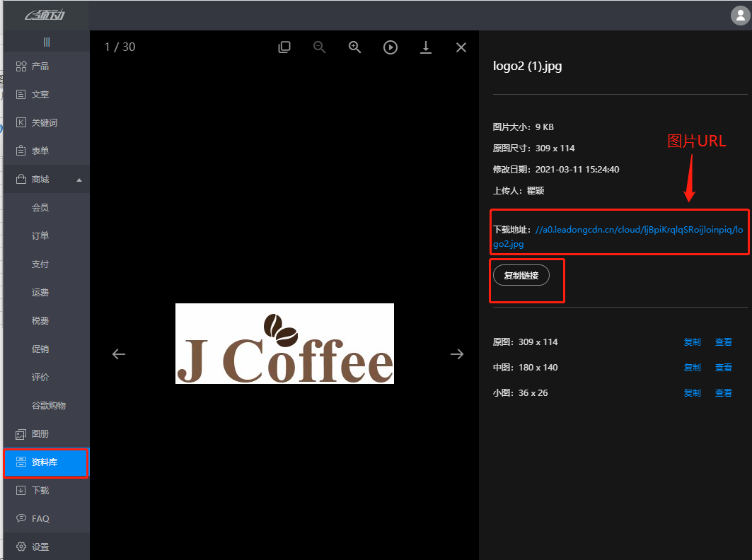Open the 产品 menu item

[40, 66]
